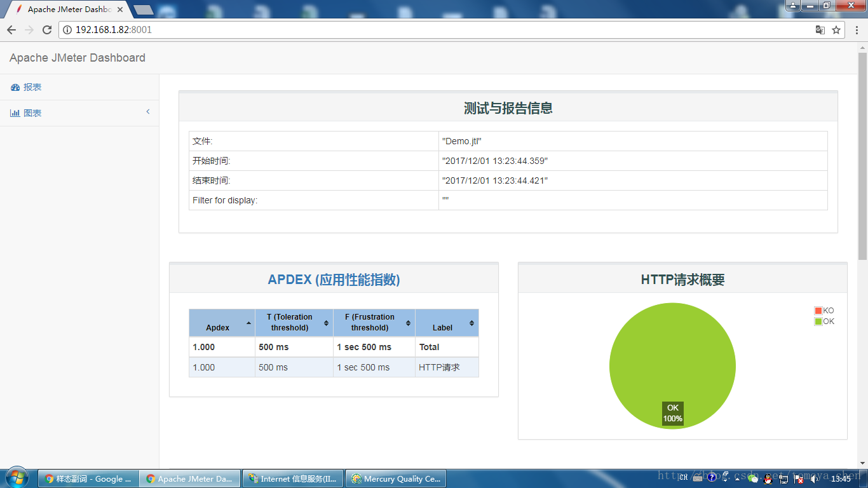The width and height of the screenshot is (868, 488).
Task: Click Show Desktop strip at taskbar end
Action: pos(864,478)
